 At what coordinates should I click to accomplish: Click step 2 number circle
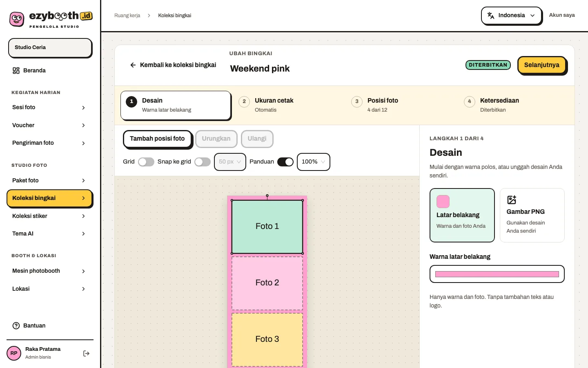244,101
